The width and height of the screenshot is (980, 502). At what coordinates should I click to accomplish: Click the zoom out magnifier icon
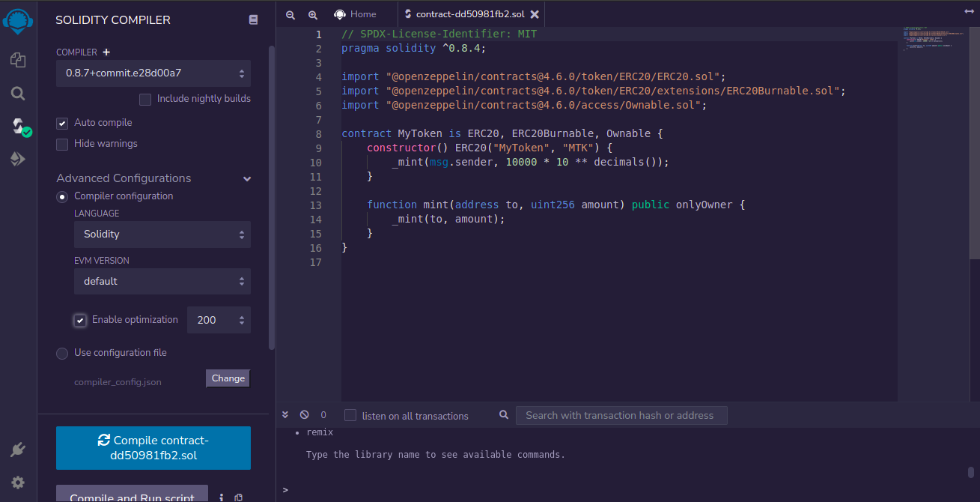pos(290,15)
